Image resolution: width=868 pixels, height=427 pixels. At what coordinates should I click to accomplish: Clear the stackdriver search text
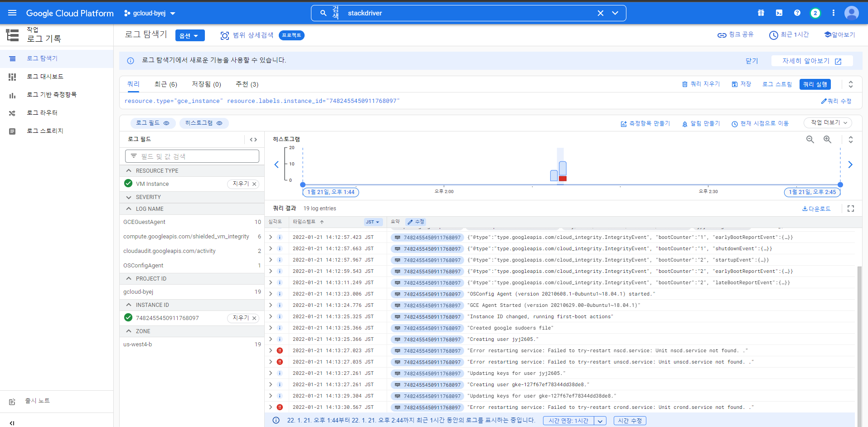(x=601, y=13)
